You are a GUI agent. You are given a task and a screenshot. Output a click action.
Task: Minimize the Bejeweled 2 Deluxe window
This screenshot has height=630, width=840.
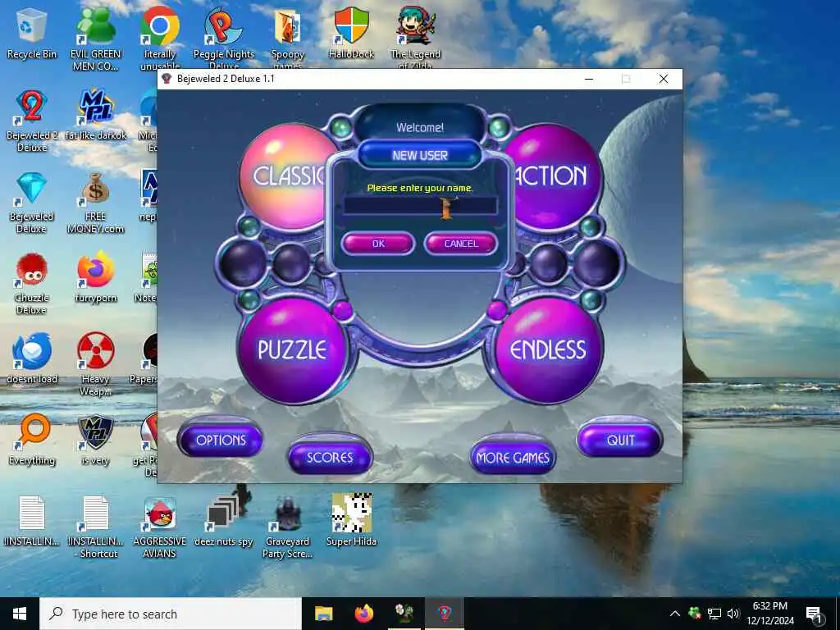click(589, 79)
